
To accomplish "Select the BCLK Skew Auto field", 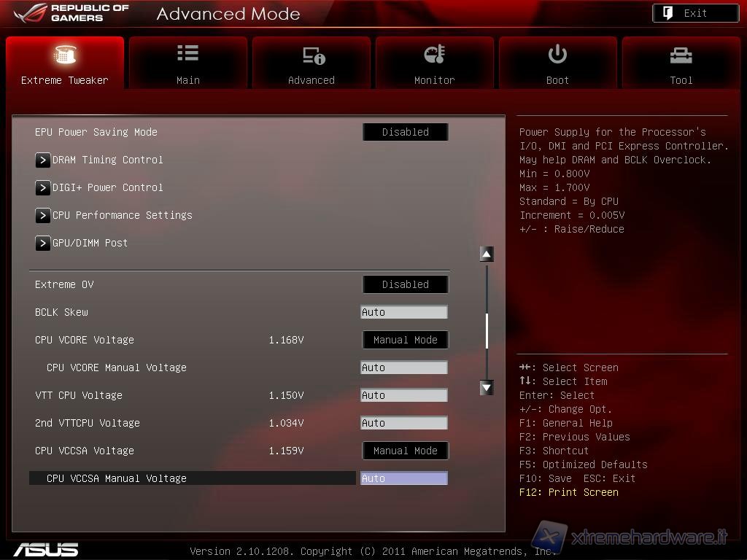I will coord(403,312).
